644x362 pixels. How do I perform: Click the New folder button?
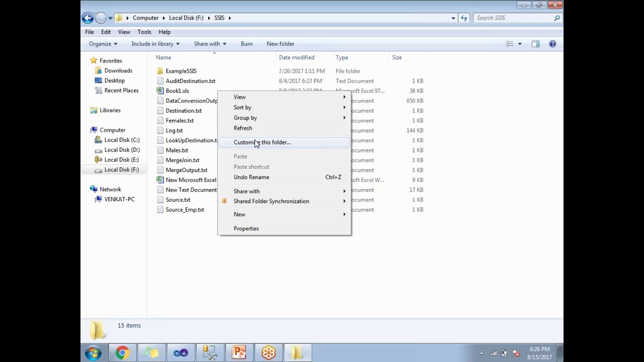point(280,44)
